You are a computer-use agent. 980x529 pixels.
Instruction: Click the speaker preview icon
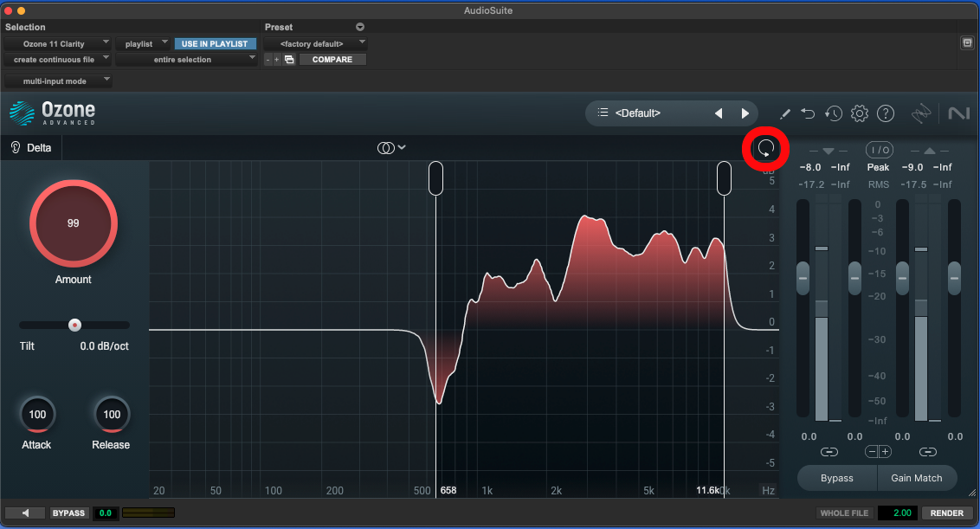[x=25, y=513]
